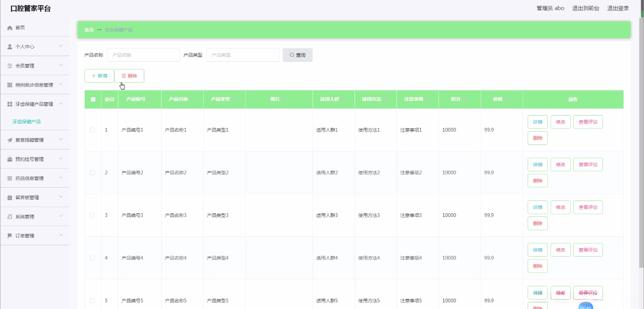Click 删除 in row 产品名称2

tap(537, 181)
